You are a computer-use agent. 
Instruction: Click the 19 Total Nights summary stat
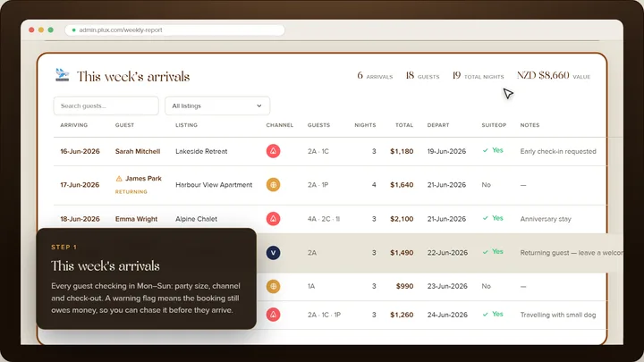[x=478, y=76]
